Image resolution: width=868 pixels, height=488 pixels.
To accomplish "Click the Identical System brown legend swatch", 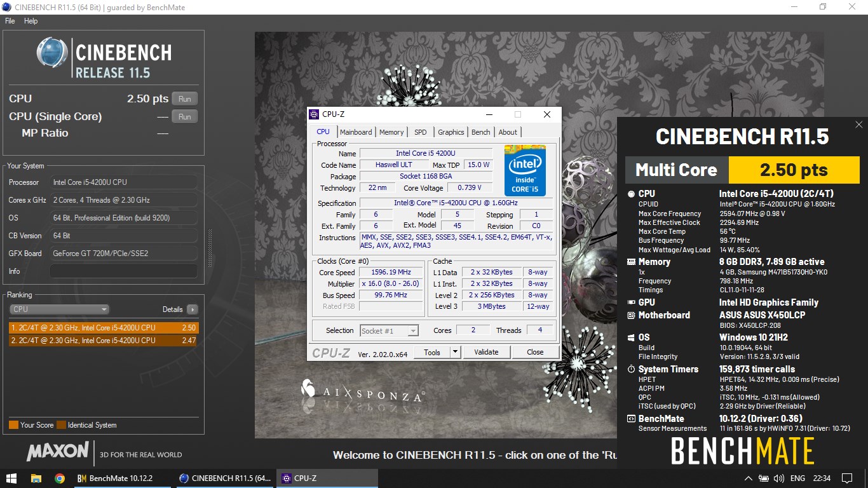I will (61, 425).
